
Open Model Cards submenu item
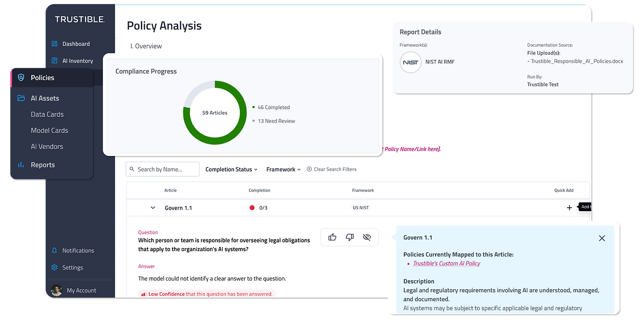pos(49,130)
